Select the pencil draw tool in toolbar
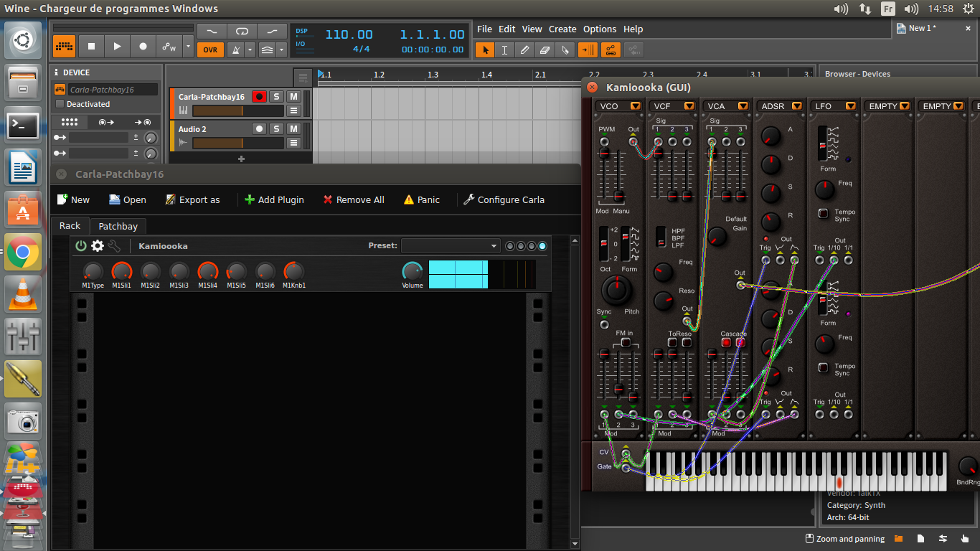The image size is (980, 551). point(524,50)
